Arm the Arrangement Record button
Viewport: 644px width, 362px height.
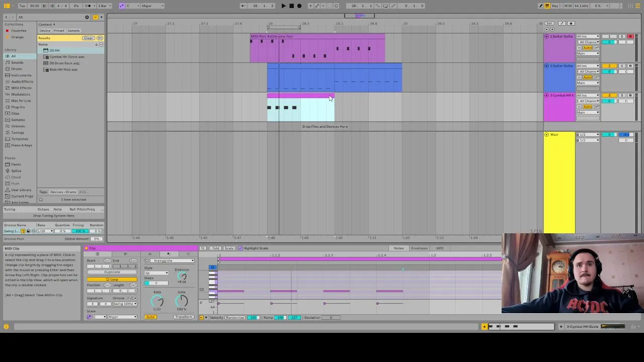(x=299, y=6)
